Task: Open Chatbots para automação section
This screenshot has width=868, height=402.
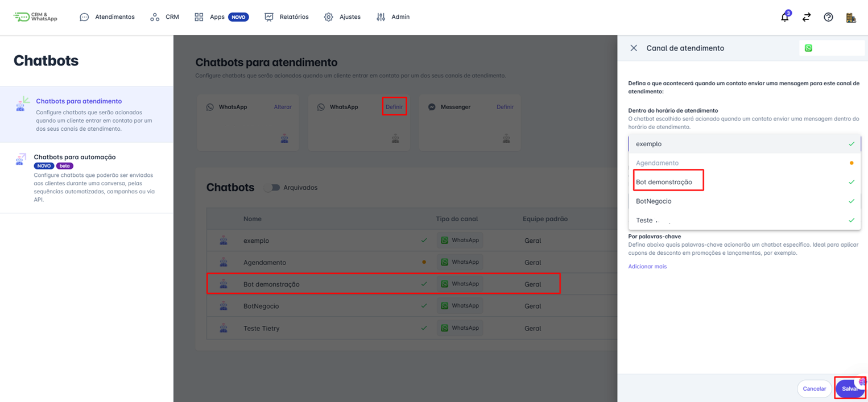Action: point(75,157)
